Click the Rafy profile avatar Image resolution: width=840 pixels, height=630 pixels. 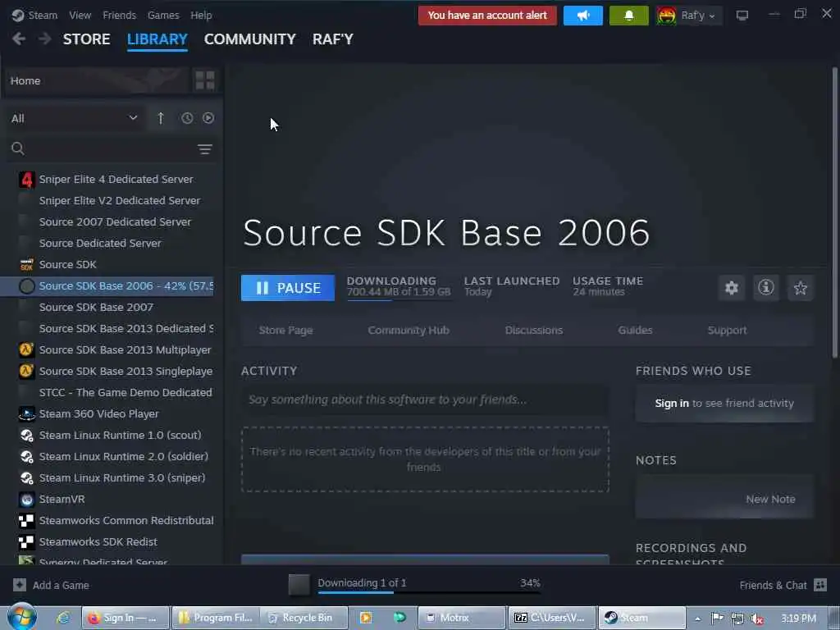point(666,16)
